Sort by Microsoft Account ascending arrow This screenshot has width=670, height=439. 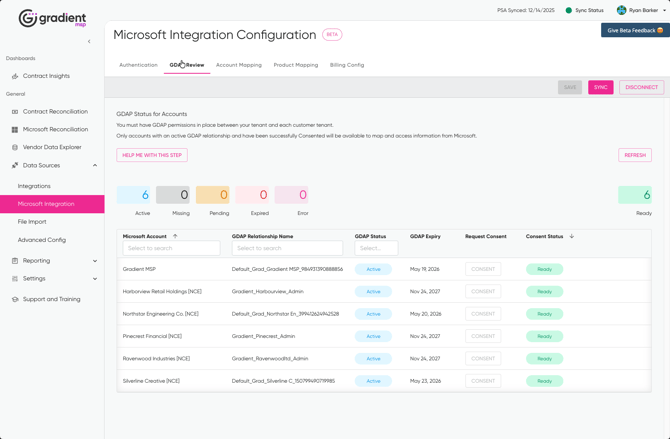point(175,237)
